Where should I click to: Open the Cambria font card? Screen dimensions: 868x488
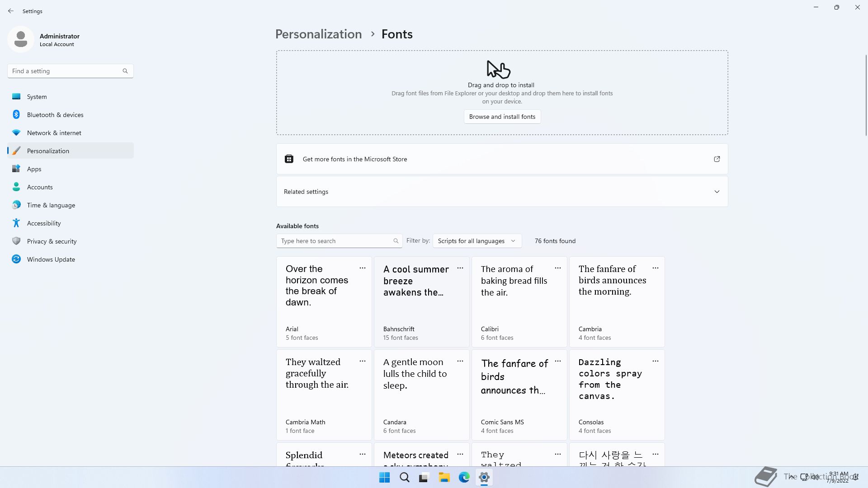tap(617, 302)
